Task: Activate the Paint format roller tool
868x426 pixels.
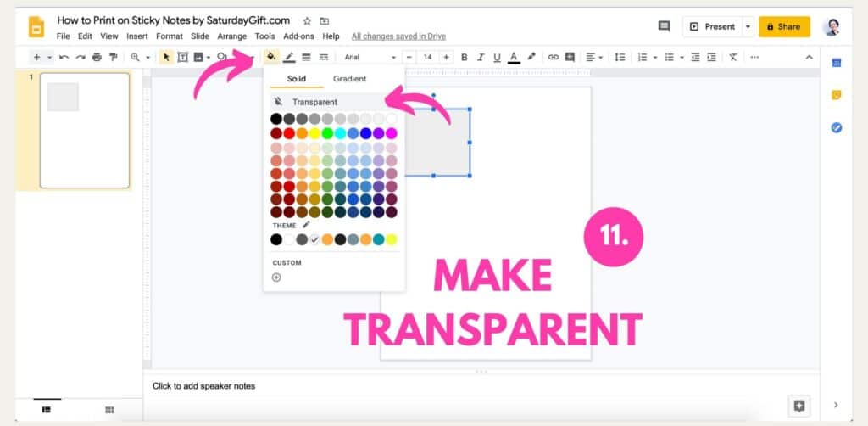Action: 114,57
